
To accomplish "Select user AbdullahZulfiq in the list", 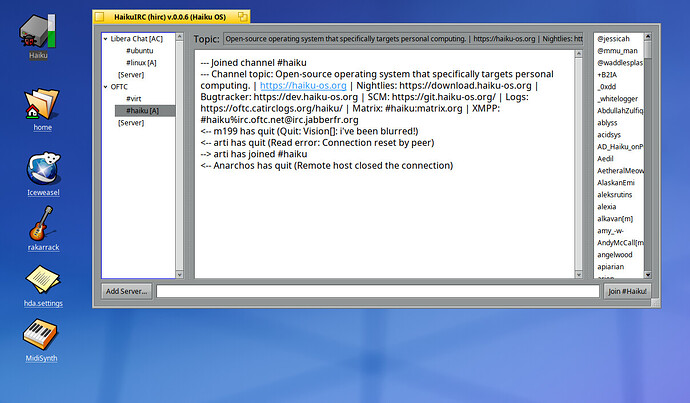I will 620,111.
